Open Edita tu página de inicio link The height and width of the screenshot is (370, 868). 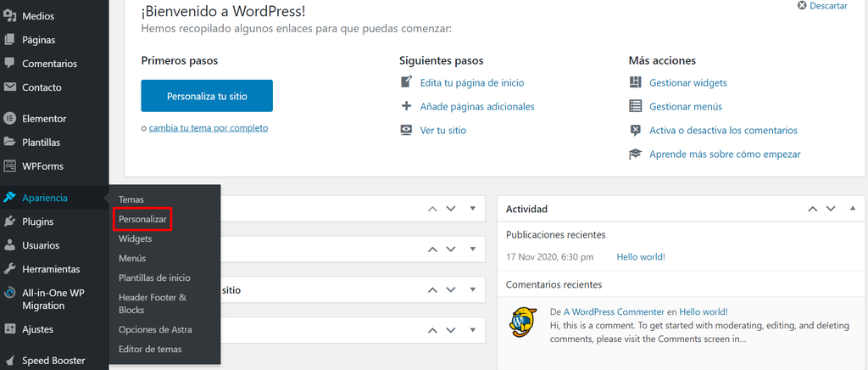coord(472,82)
